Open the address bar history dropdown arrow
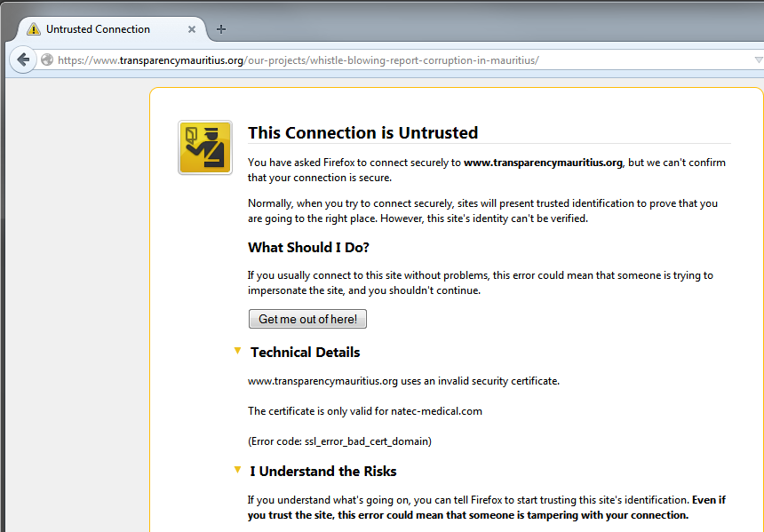Image resolution: width=764 pixels, height=532 pixels. [759, 60]
